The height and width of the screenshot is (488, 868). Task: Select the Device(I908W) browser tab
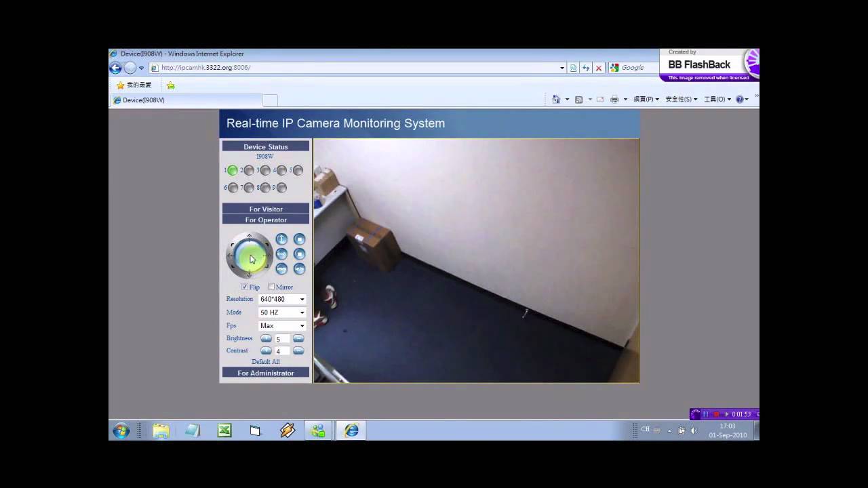coord(186,100)
